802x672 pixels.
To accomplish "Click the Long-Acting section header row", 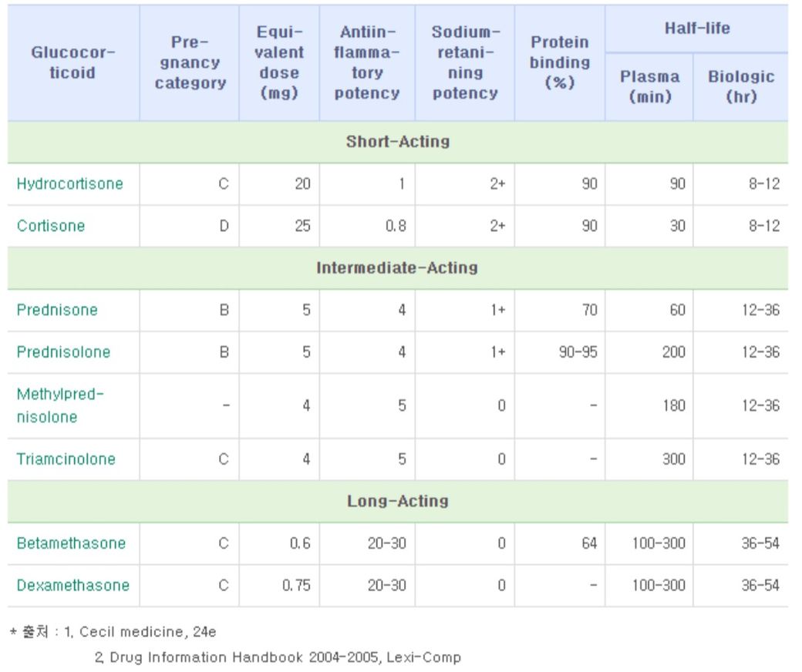I will coord(397,502).
